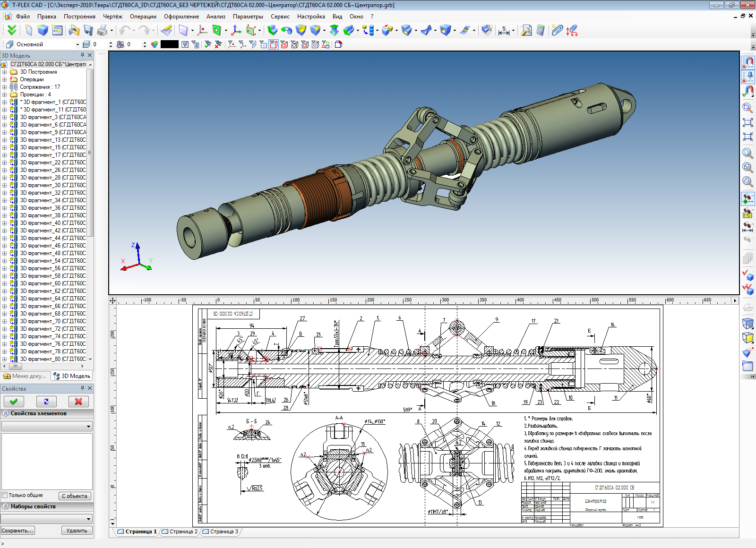Open the Операции menu

pyautogui.click(x=143, y=16)
